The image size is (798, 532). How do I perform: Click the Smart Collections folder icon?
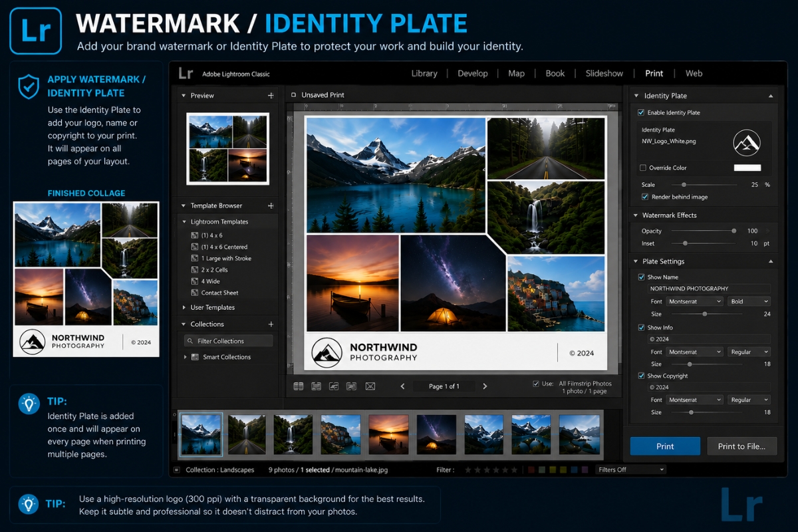[x=195, y=357]
